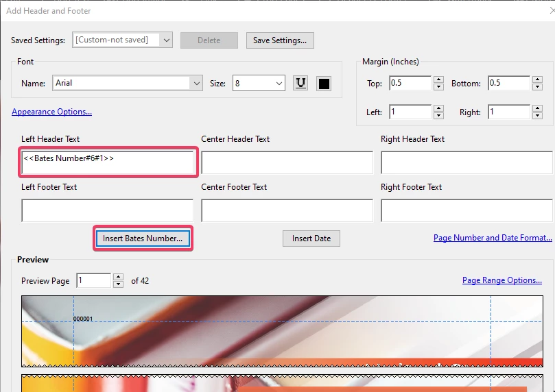Click inside the Left Header Text field

[108, 162]
